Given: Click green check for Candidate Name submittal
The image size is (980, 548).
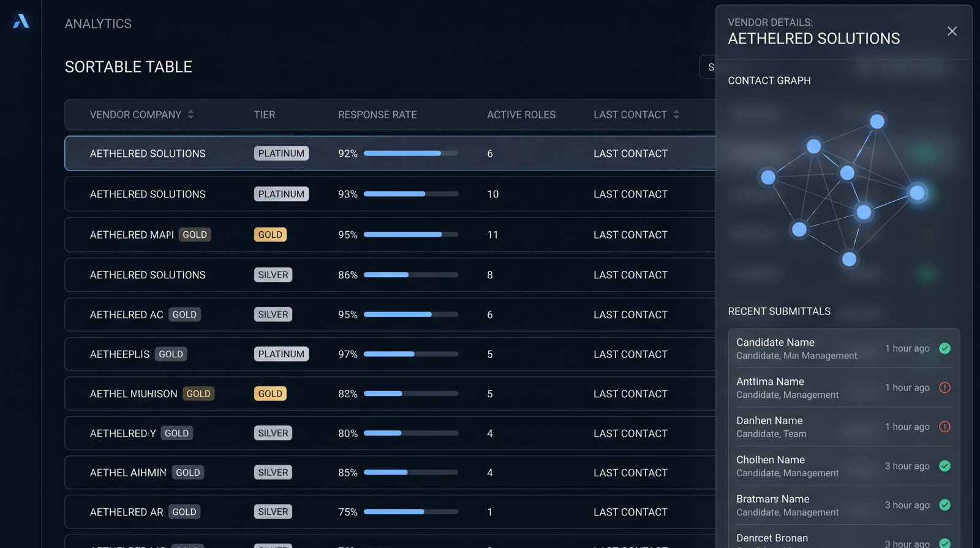Looking at the screenshot, I should [x=945, y=348].
